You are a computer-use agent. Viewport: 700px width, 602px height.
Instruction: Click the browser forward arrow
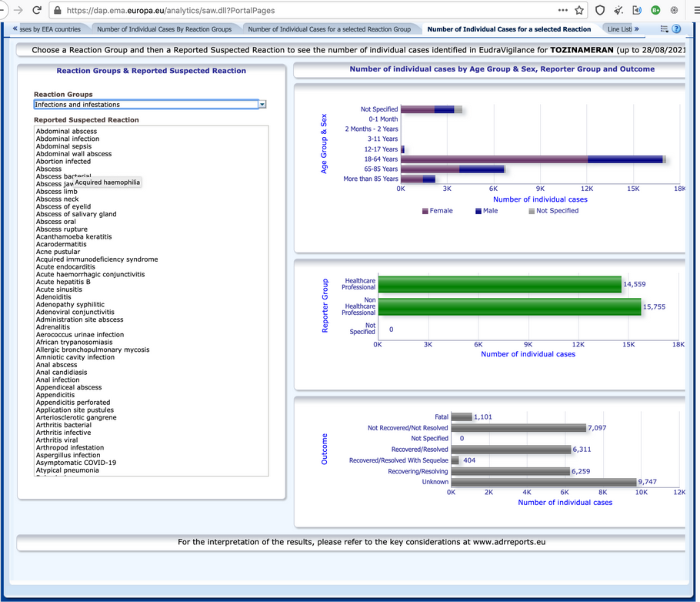tap(18, 10)
